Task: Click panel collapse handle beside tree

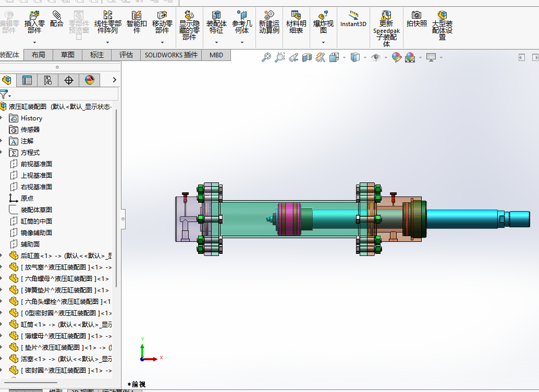Action: (x=123, y=219)
